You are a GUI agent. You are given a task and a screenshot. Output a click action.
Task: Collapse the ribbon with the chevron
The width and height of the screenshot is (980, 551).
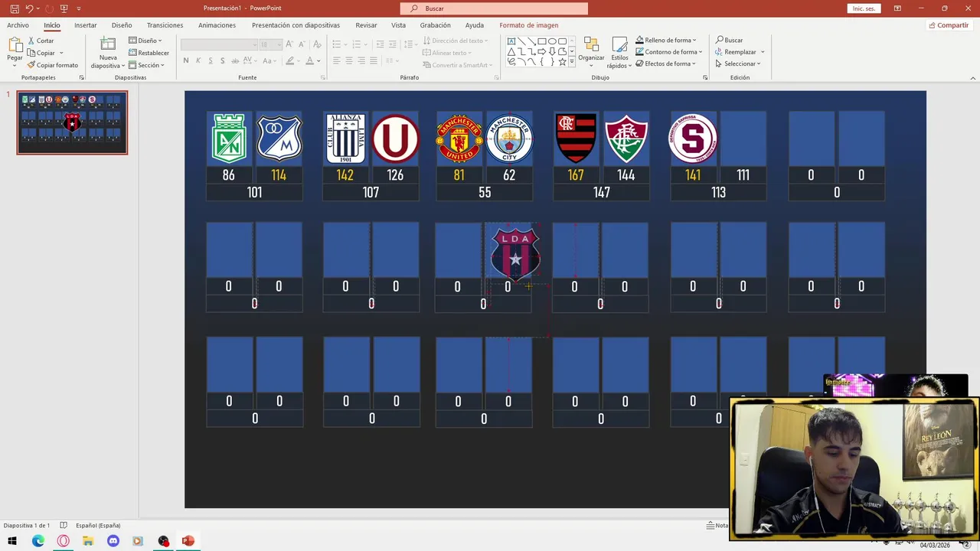[x=973, y=77]
